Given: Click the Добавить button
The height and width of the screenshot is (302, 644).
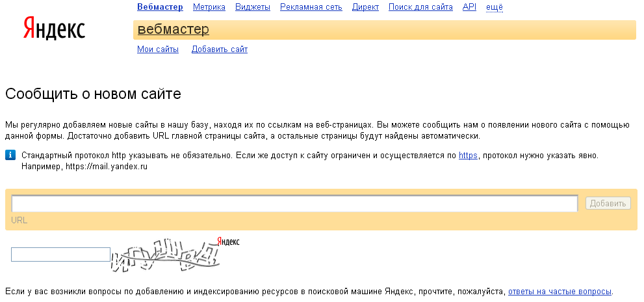Looking at the screenshot, I should pyautogui.click(x=608, y=203).
